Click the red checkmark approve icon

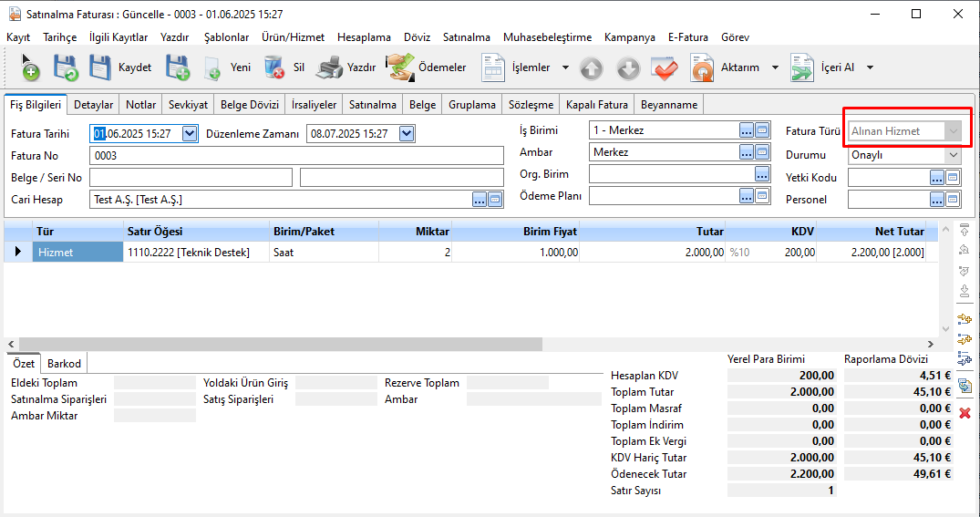[x=665, y=68]
